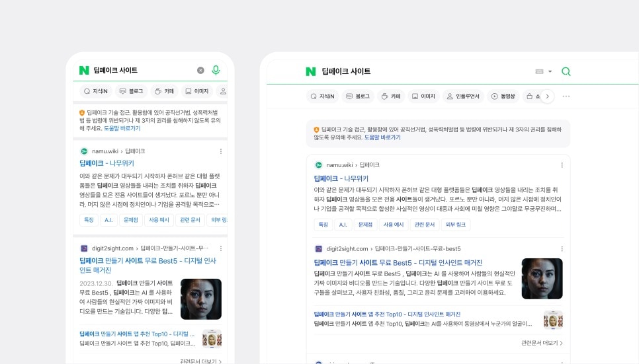The height and width of the screenshot is (364, 639).
Task: Select the 이미지 tab in mobile view
Action: (x=197, y=91)
